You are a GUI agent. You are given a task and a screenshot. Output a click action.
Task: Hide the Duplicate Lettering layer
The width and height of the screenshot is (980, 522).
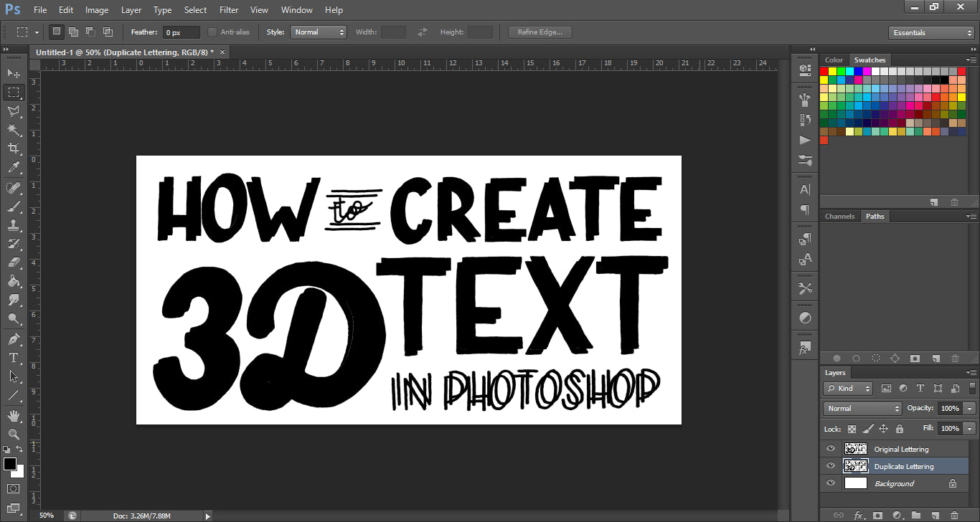pos(831,466)
